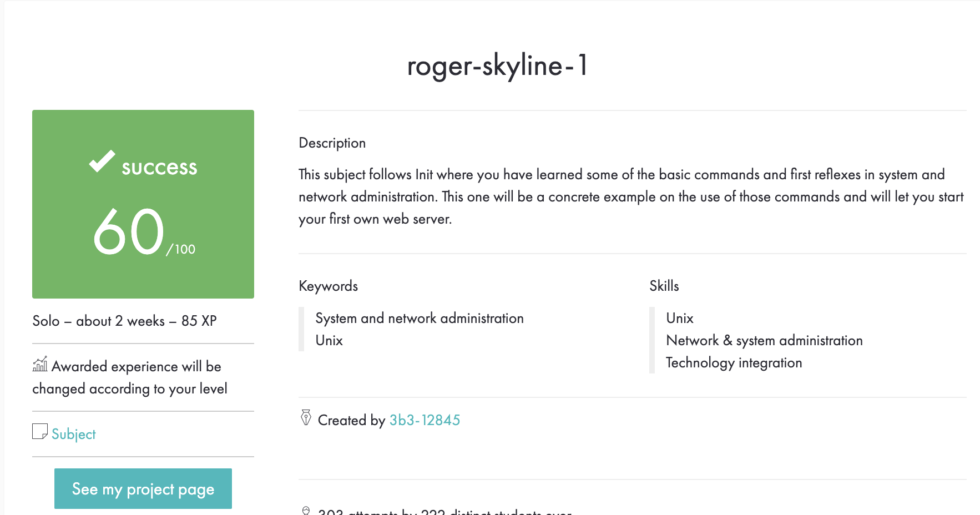Expand the Skills section header

[x=664, y=286]
